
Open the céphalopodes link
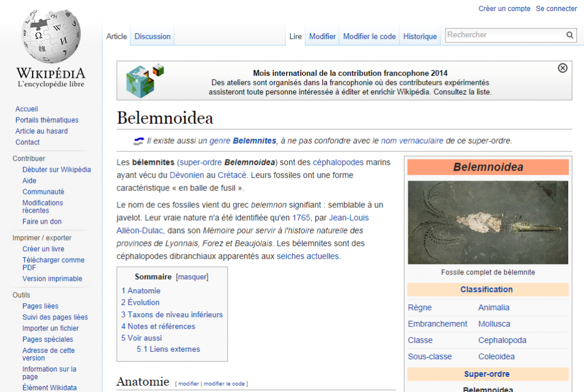click(338, 162)
